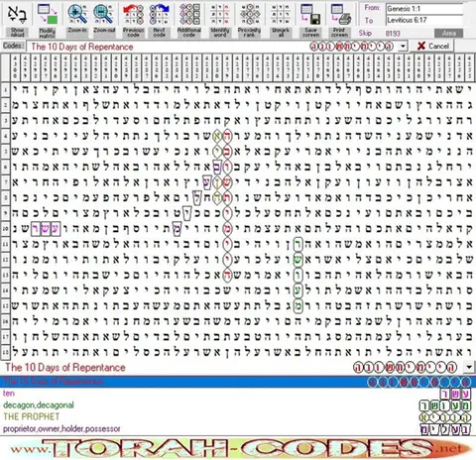The height and width of the screenshot is (460, 476).
Task: Click the From field showing Genesis 1:1
Action: pyautogui.click(x=424, y=9)
